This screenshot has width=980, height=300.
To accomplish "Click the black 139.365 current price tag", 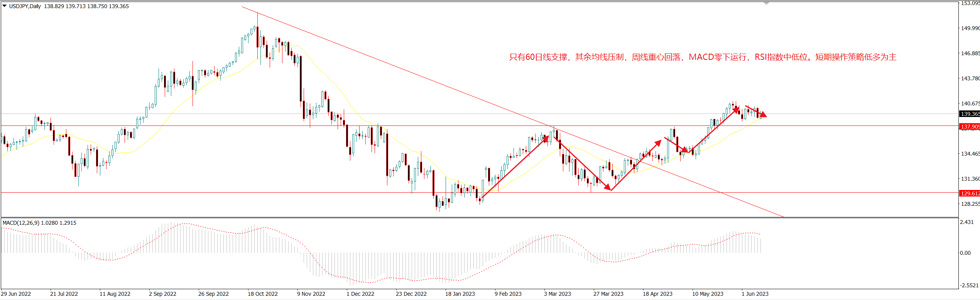I will click(969, 114).
